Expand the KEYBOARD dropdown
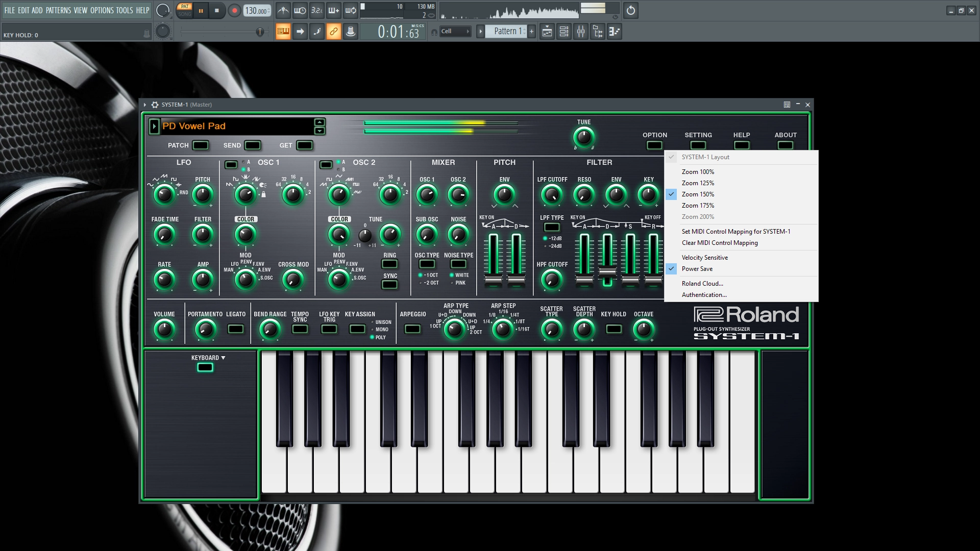Screen dimensions: 980x551 tap(208, 358)
